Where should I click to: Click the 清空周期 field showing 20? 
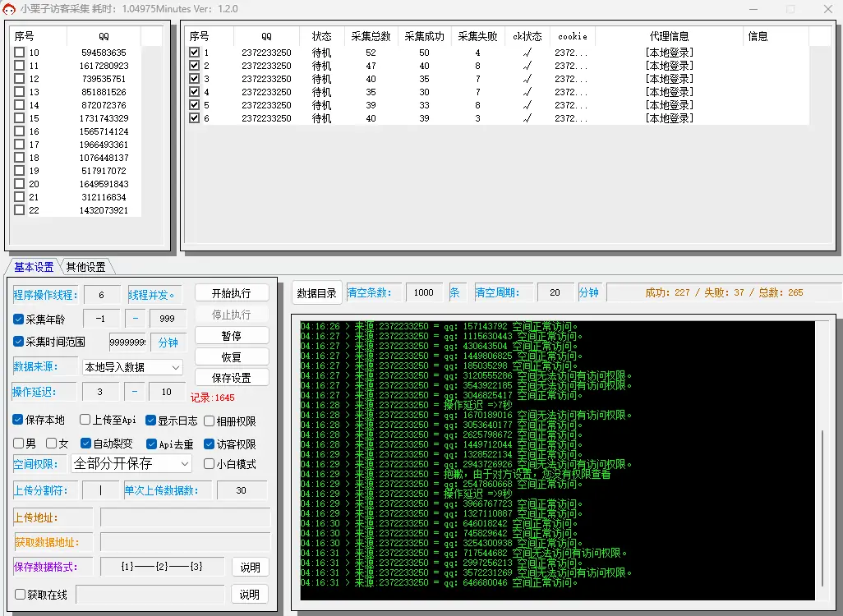coord(555,292)
